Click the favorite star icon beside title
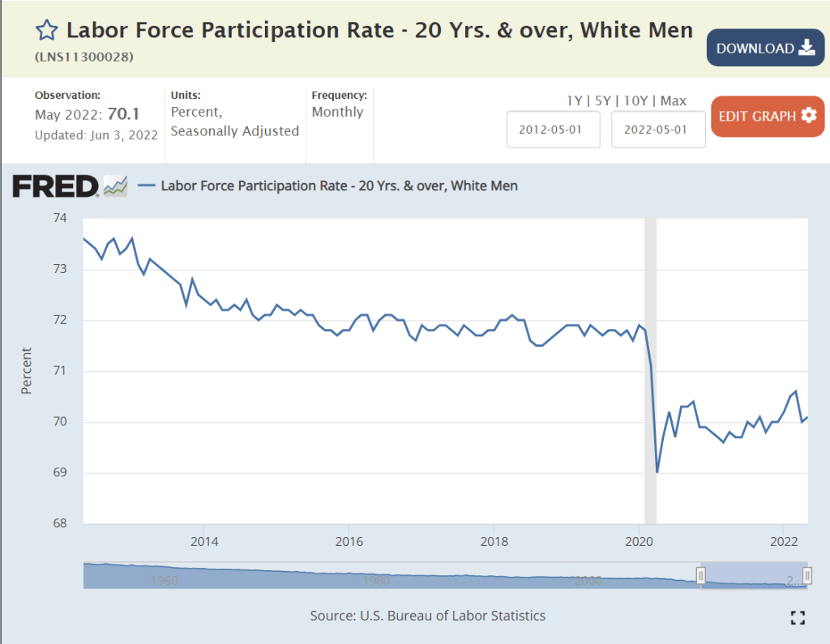 click(x=47, y=31)
